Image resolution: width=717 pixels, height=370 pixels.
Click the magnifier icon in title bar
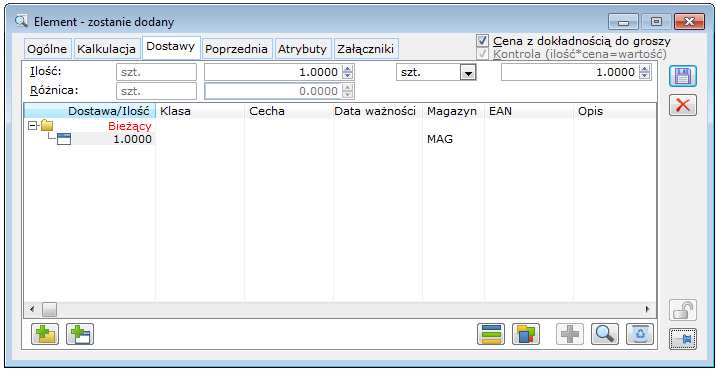coord(21,21)
